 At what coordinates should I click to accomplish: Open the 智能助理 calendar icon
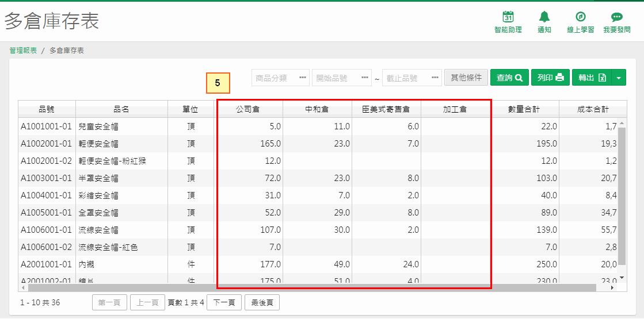(508, 17)
